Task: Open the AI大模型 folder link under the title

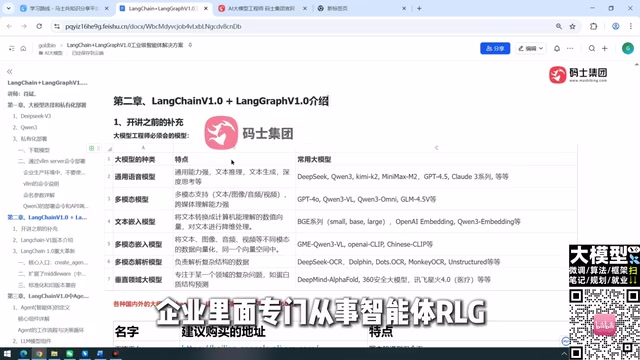Action: tap(51, 53)
